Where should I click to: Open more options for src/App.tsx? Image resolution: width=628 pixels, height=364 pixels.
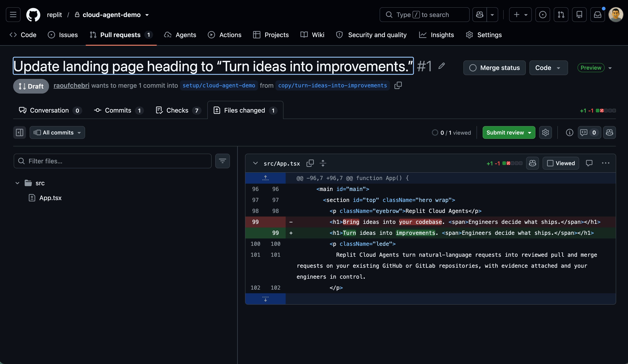click(x=606, y=163)
